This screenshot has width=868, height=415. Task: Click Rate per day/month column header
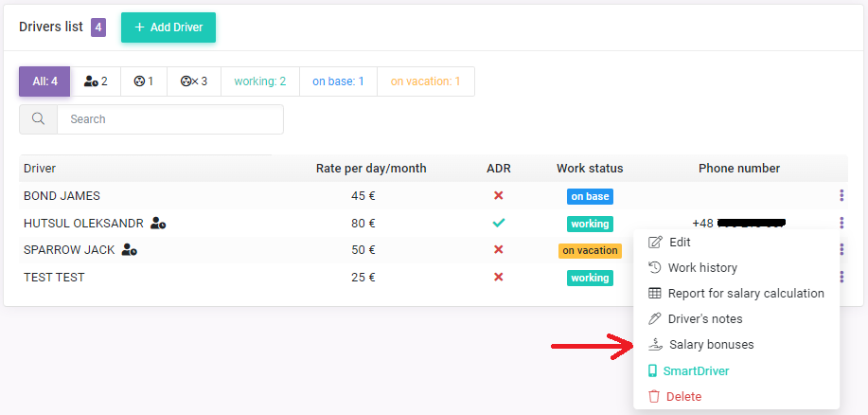pyautogui.click(x=371, y=169)
